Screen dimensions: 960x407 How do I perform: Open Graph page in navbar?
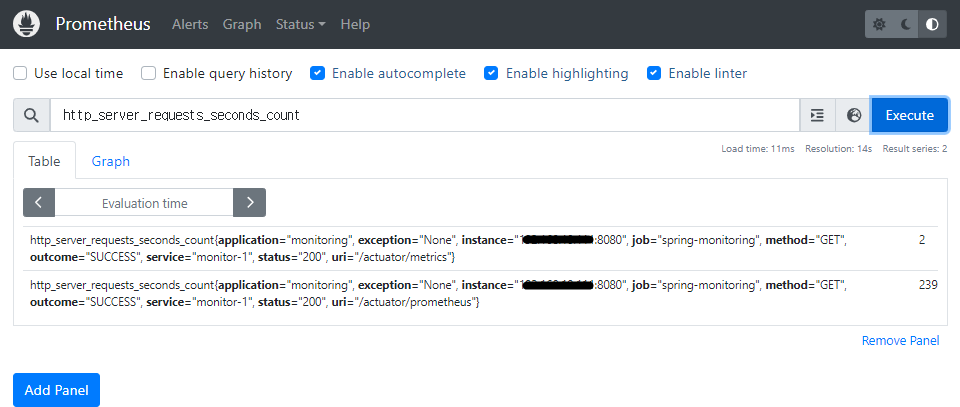pyautogui.click(x=242, y=24)
